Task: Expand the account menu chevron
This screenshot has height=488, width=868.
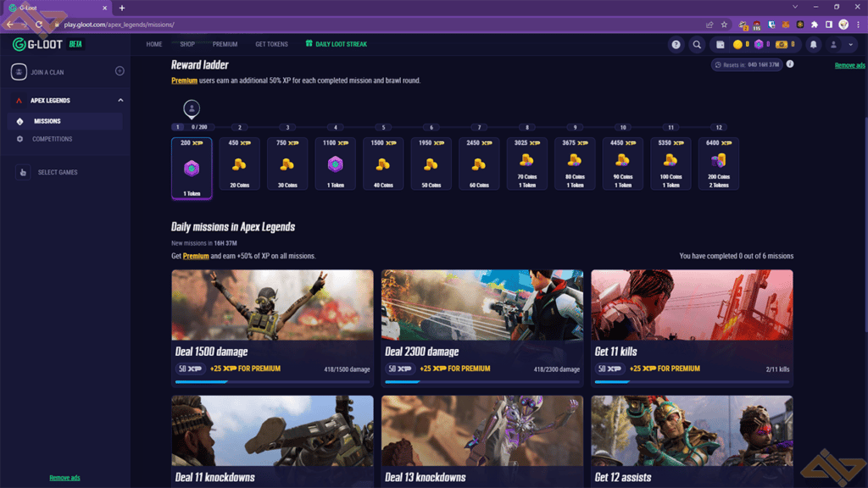Action: coord(851,44)
